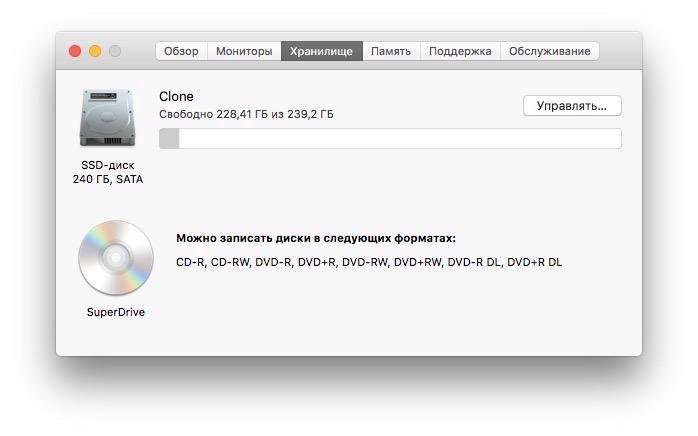The height and width of the screenshot is (436, 698).
Task: Click the greyed-out zoom window button
Action: 115,51
